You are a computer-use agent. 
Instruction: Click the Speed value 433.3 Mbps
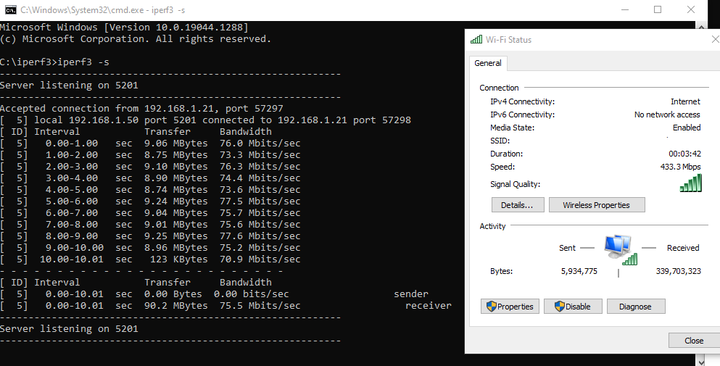tap(681, 167)
